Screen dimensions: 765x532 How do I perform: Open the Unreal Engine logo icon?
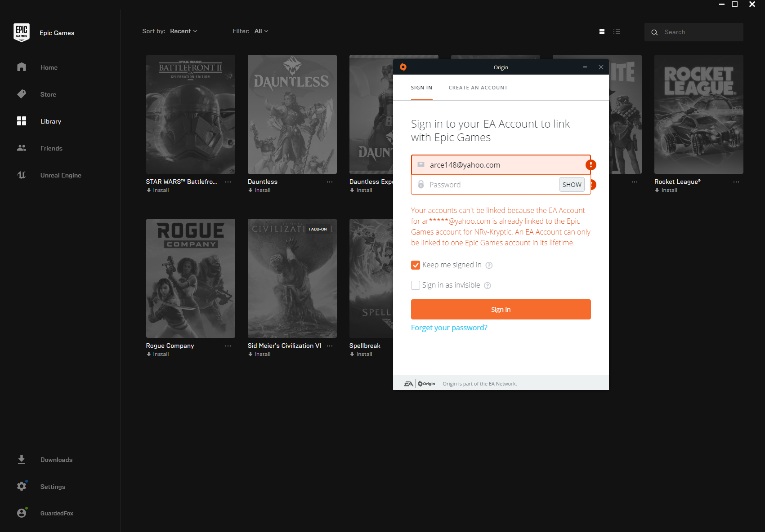click(22, 175)
